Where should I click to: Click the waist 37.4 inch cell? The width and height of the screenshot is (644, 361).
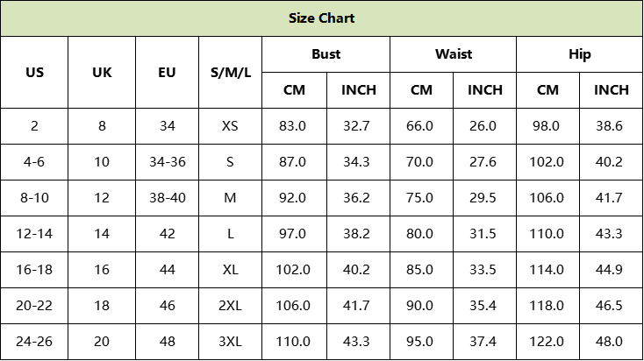pos(484,342)
